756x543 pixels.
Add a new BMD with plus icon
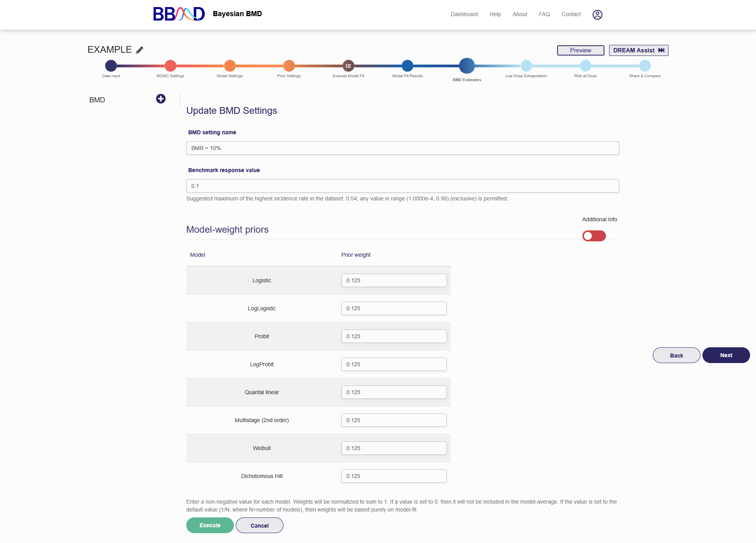tap(161, 99)
